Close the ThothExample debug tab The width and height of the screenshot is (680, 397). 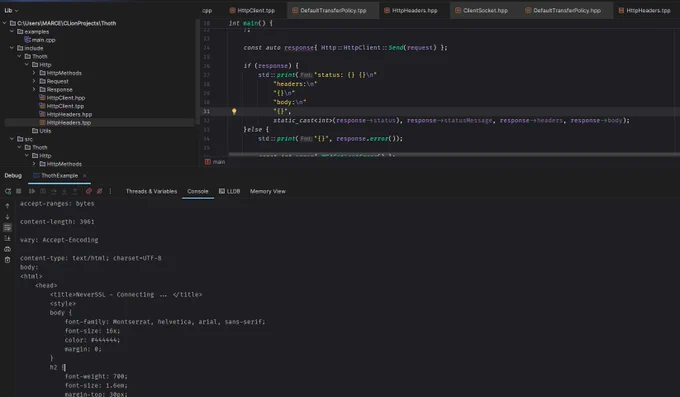pyautogui.click(x=85, y=176)
